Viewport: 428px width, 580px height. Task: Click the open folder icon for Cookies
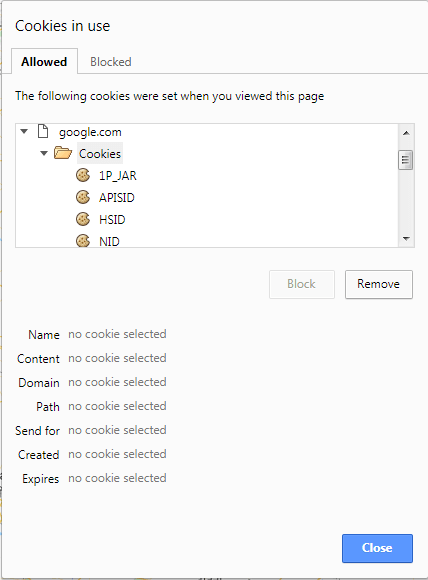(x=63, y=153)
